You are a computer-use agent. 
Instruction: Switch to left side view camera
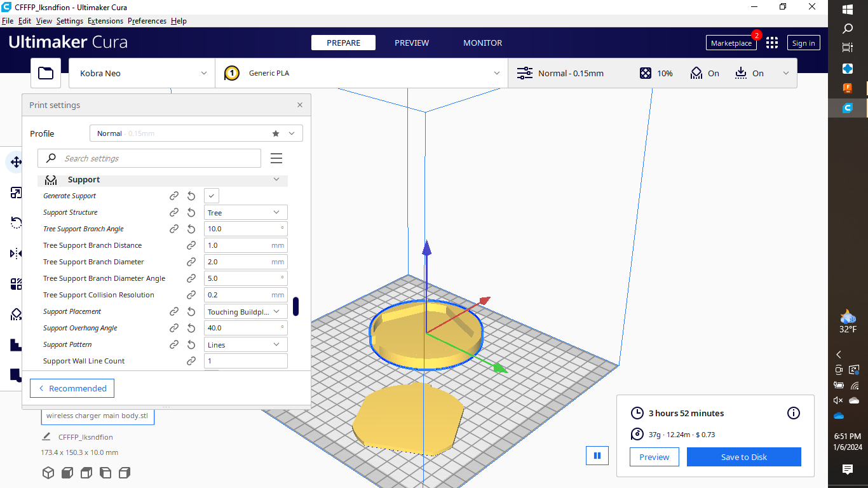tap(105, 472)
